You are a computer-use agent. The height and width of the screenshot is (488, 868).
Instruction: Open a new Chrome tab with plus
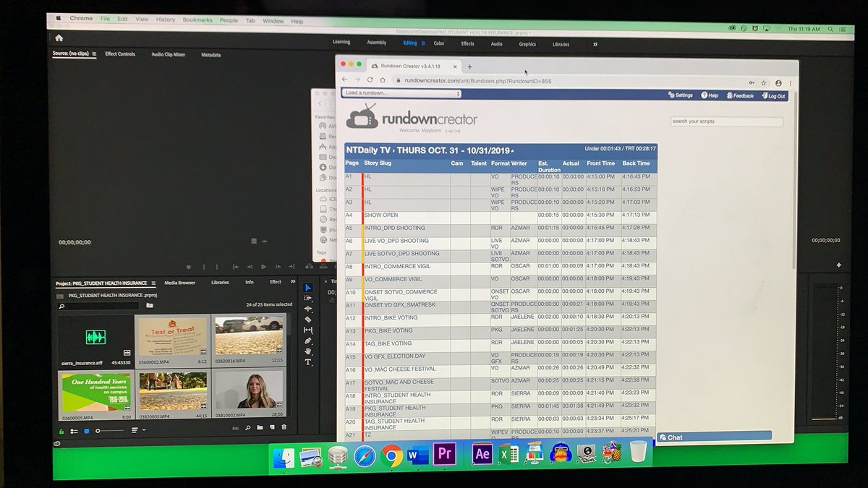click(x=469, y=67)
